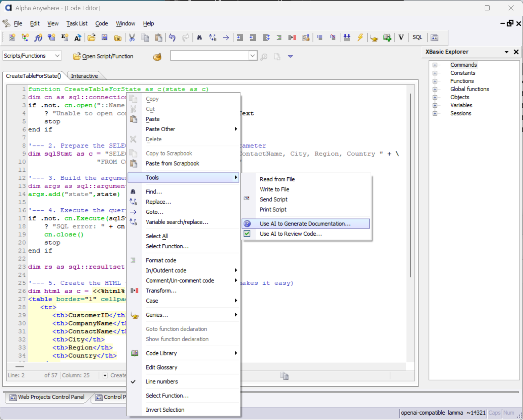Open the File menu
This screenshot has width=523, height=420.
pyautogui.click(x=18, y=24)
